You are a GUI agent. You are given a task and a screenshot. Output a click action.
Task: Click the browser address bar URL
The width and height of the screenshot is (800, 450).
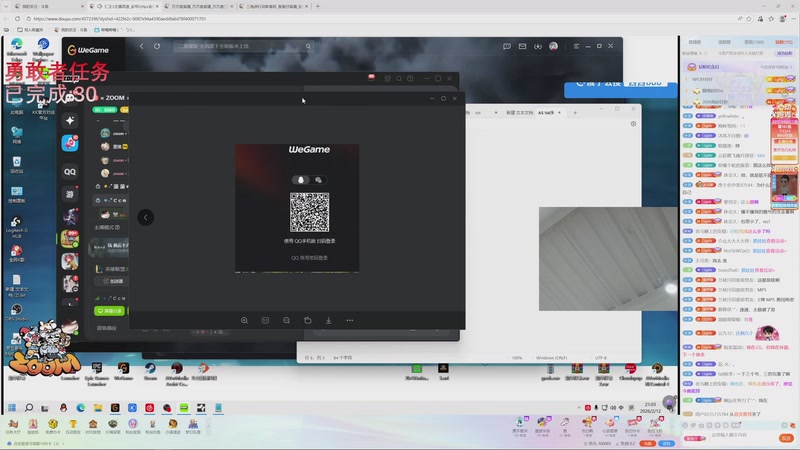click(120, 18)
